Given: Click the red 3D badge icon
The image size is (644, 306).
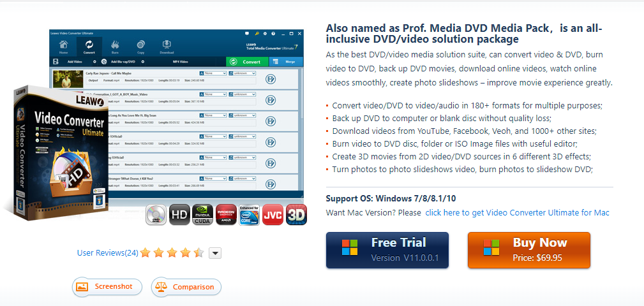Looking at the screenshot, I should coord(296,215).
